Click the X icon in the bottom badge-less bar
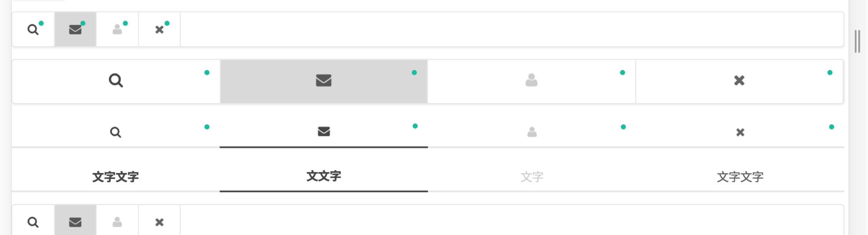The height and width of the screenshot is (235, 868). (159, 222)
